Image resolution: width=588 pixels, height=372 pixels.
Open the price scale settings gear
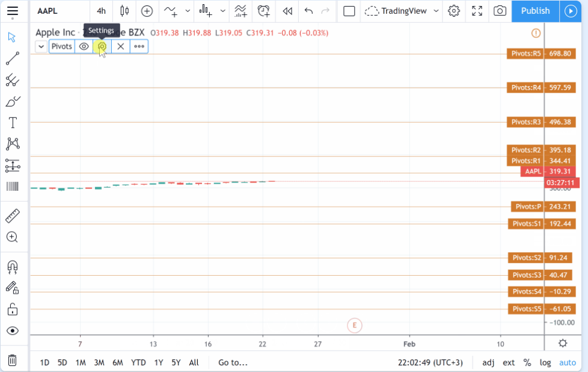(563, 343)
